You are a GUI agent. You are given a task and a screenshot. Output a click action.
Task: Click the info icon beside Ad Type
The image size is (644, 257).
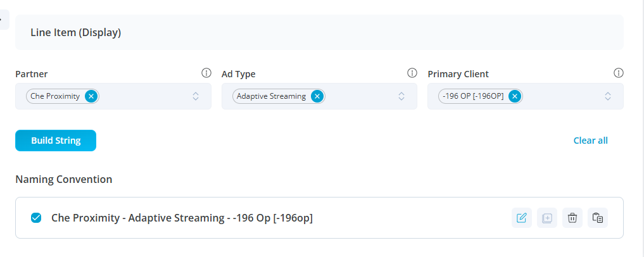(412, 73)
